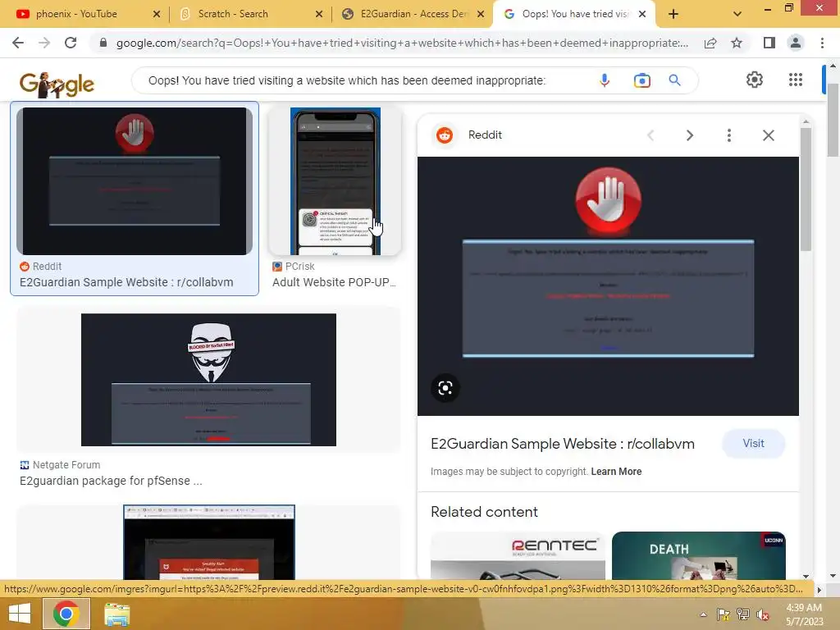The image size is (840, 630).
Task: Close the Scratch - Search tab
Action: pos(319,14)
